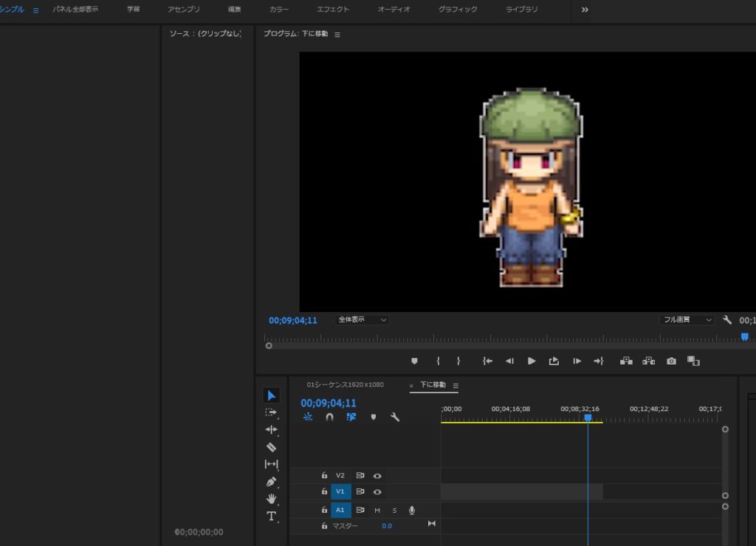756x546 pixels.
Task: Click the Export Frame camera icon
Action: [671, 361]
